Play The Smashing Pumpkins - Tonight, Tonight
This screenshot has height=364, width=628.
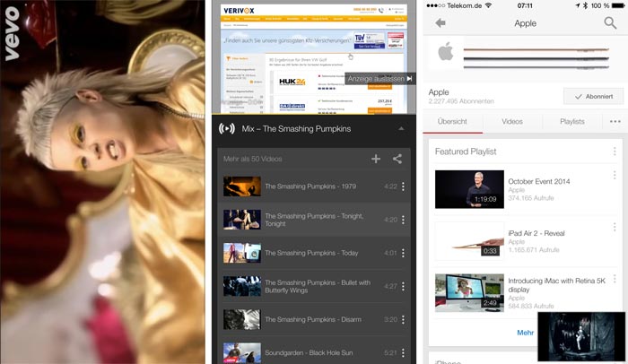point(314,220)
